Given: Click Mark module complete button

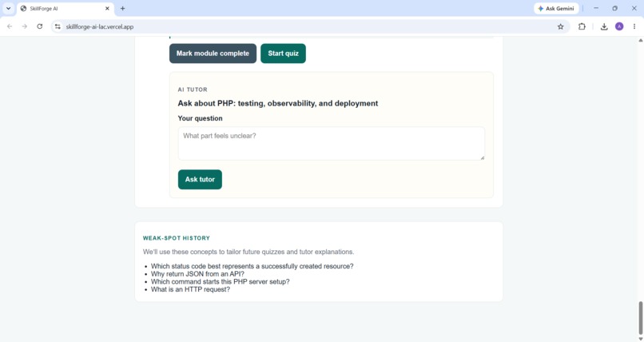Looking at the screenshot, I should point(213,54).
